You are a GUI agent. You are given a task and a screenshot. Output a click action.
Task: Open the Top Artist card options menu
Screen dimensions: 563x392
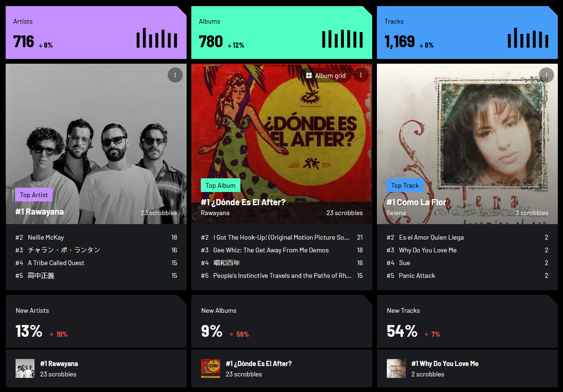(175, 75)
